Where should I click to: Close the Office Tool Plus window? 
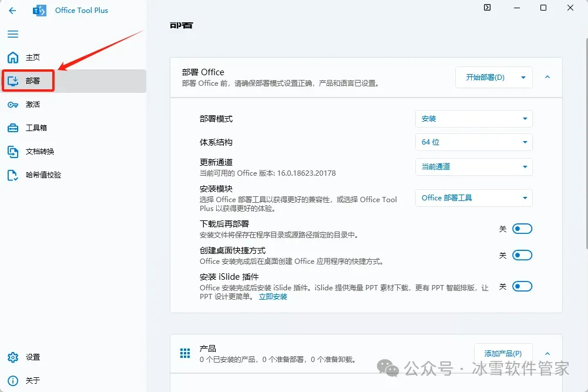pyautogui.click(x=570, y=8)
